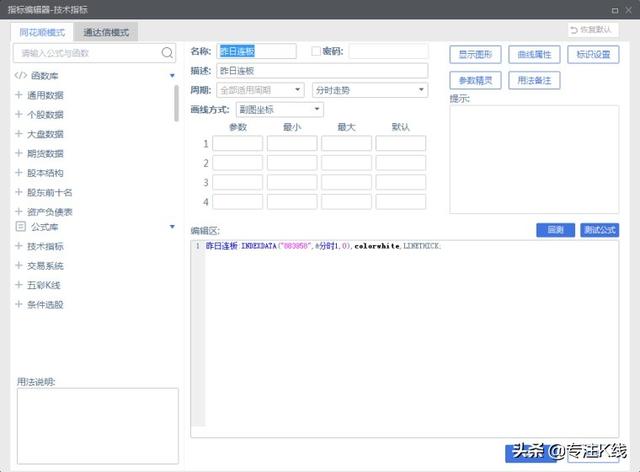Click row 3 默认 value cell
The height and width of the screenshot is (472, 640).
[x=400, y=183]
